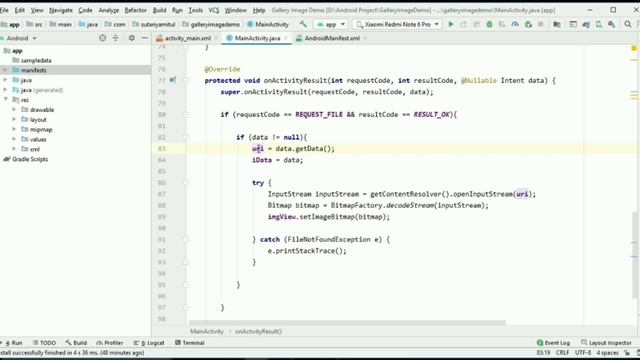
Task: Open the Terminal tool window
Action: tap(189, 343)
